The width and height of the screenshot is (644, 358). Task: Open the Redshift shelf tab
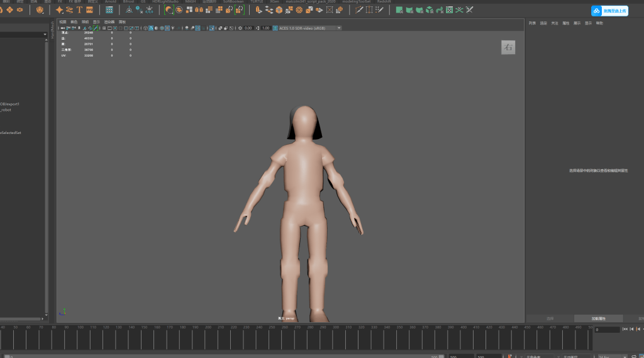(x=384, y=2)
